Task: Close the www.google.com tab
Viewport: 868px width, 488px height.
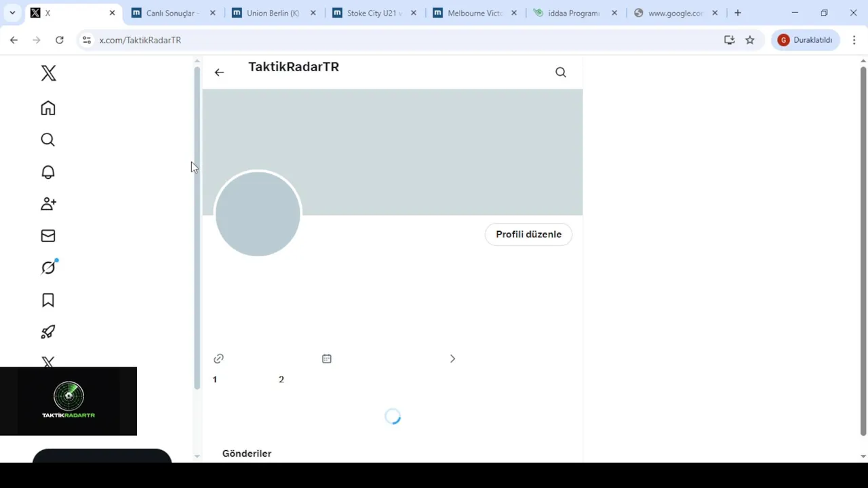Action: (715, 13)
